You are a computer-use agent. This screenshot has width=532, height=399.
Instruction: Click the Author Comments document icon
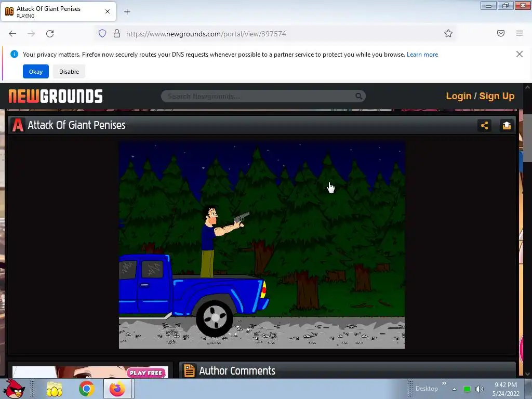tap(189, 370)
